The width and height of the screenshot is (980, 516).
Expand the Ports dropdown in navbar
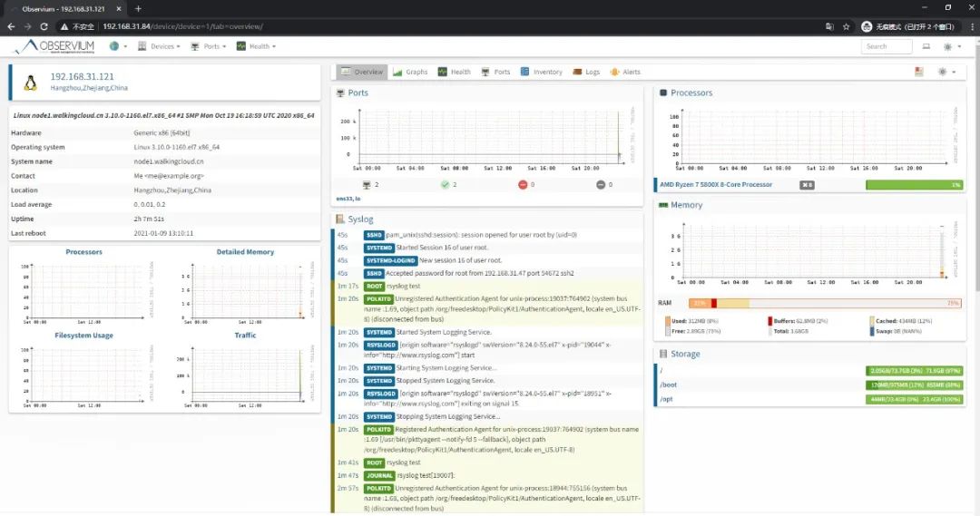208,46
